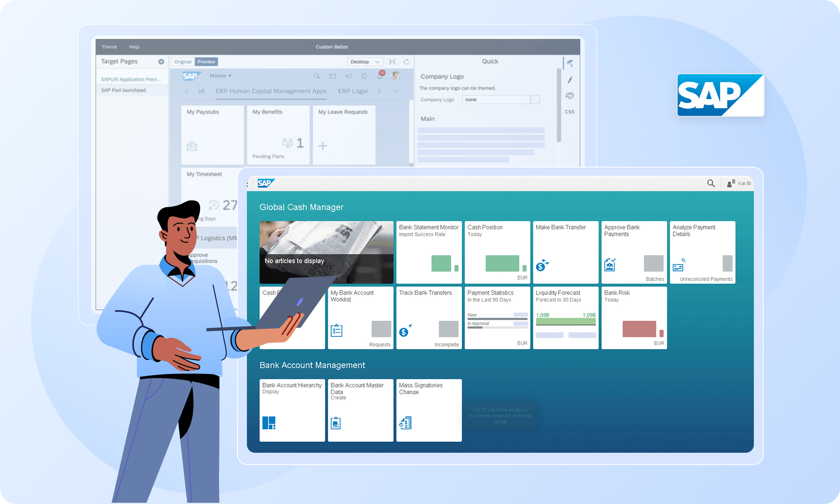Refresh the preview pane
The height and width of the screenshot is (504, 840).
pyautogui.click(x=406, y=62)
